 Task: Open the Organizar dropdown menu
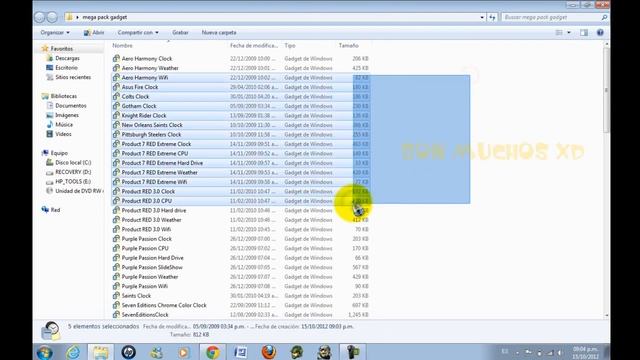coord(55,33)
